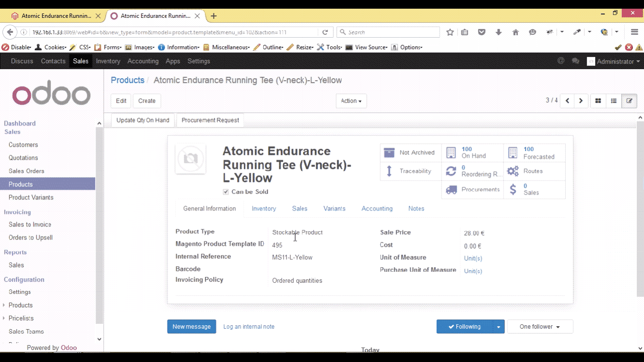Screen dimensions: 644x362
Task: Toggle the Can be Sold checkbox
Action: point(226,192)
